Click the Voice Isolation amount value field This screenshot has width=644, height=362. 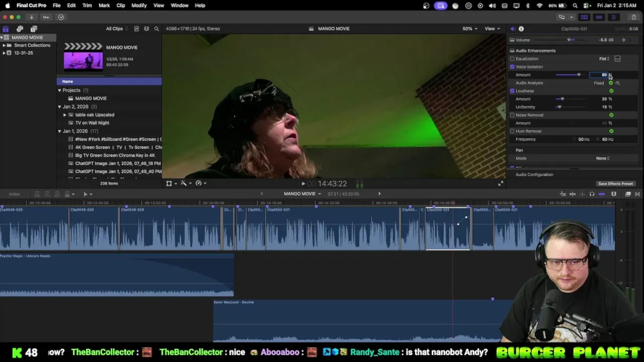tap(599, 75)
